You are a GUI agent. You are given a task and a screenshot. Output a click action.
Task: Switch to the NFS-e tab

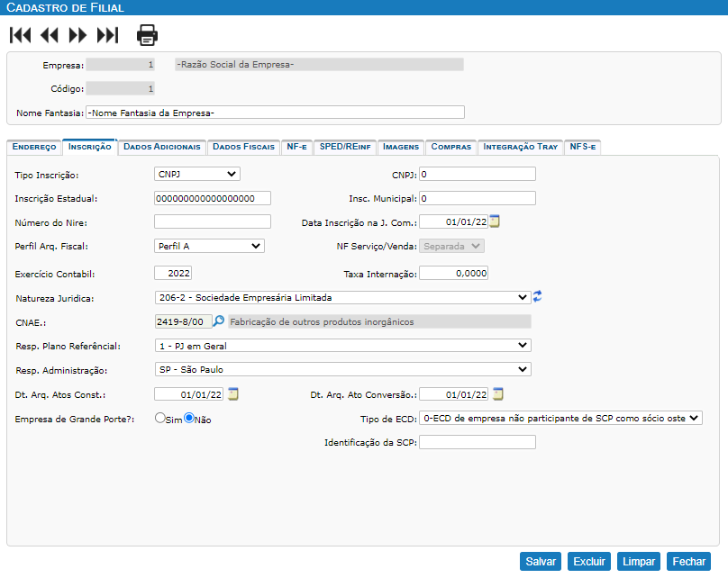[x=583, y=147]
